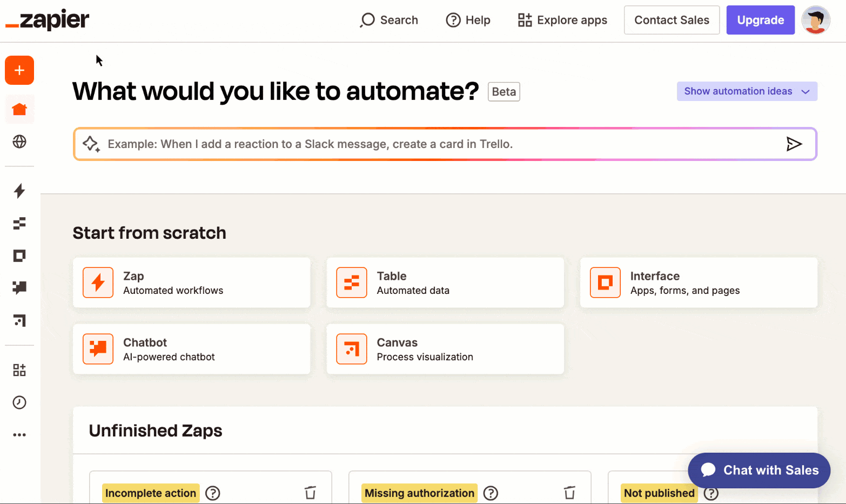Click the Contact Sales button
Screen dimensions: 846x504
(672, 20)
